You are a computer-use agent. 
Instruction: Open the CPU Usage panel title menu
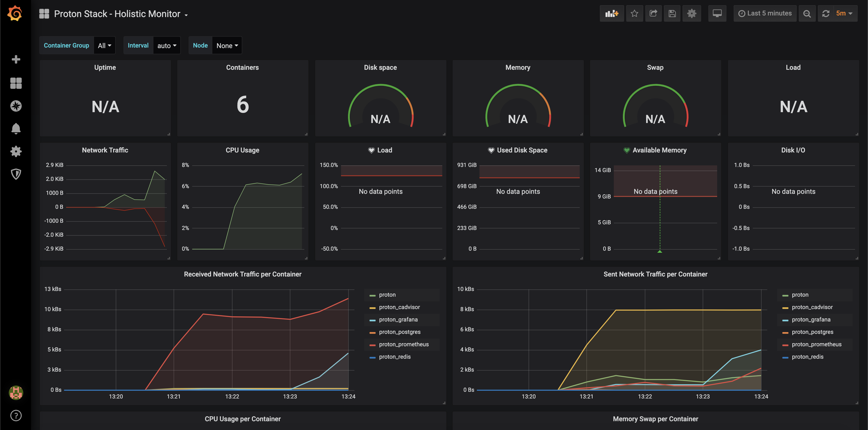click(x=243, y=150)
